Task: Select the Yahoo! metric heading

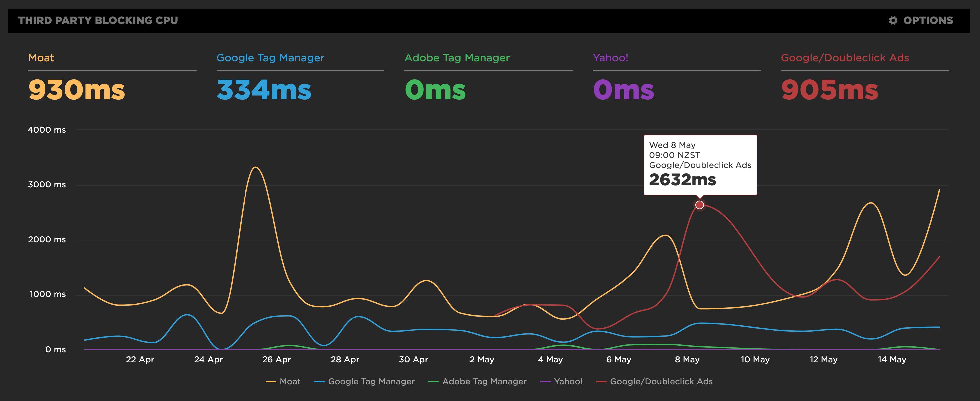Action: tap(610, 58)
